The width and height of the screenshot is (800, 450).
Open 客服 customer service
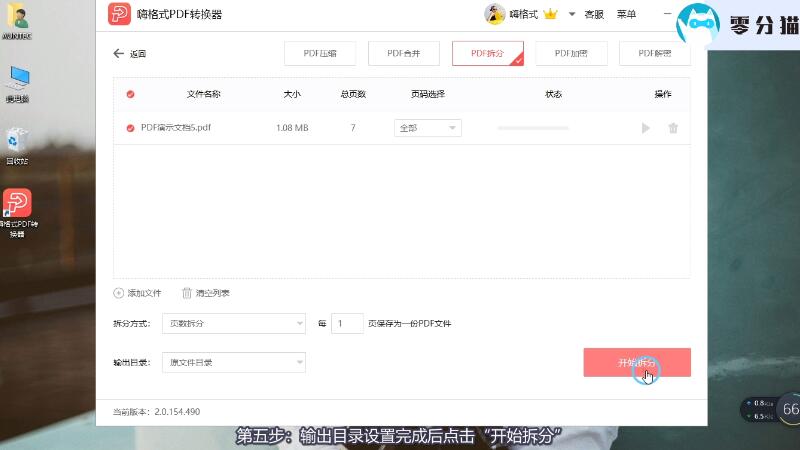(x=594, y=14)
